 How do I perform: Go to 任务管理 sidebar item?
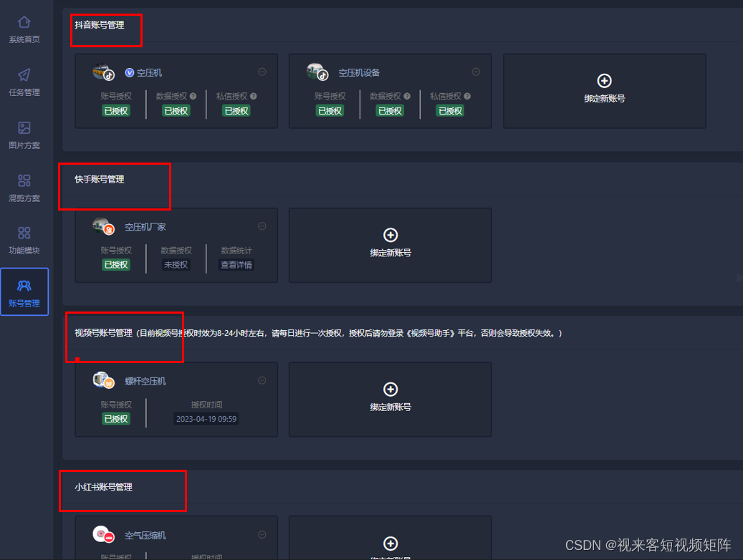pyautogui.click(x=24, y=83)
